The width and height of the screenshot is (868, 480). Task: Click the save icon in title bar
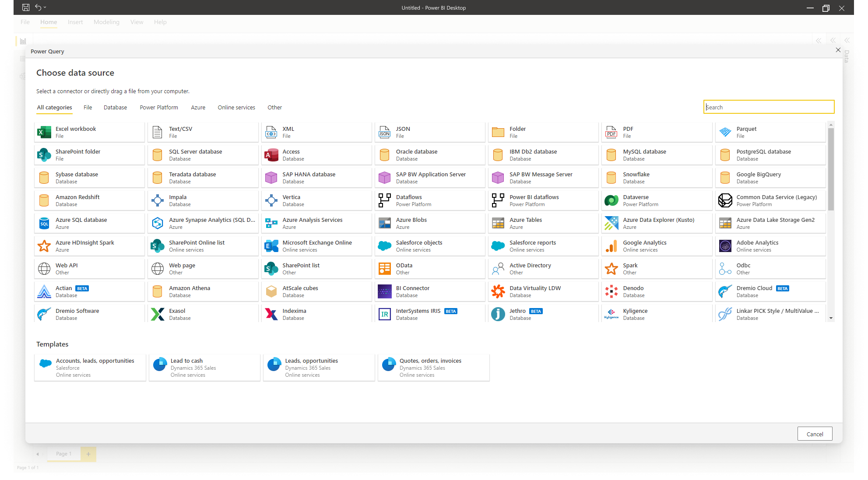(x=26, y=7)
